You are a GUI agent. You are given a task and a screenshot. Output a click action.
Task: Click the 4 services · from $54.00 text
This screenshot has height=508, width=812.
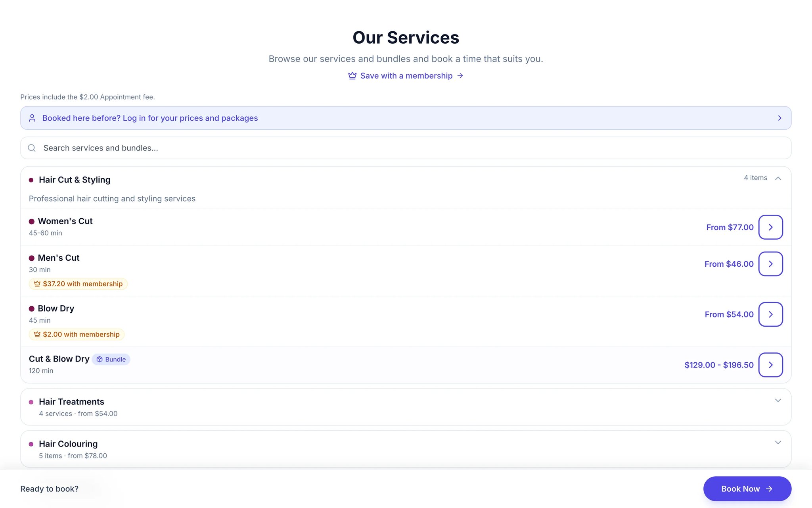tap(78, 414)
